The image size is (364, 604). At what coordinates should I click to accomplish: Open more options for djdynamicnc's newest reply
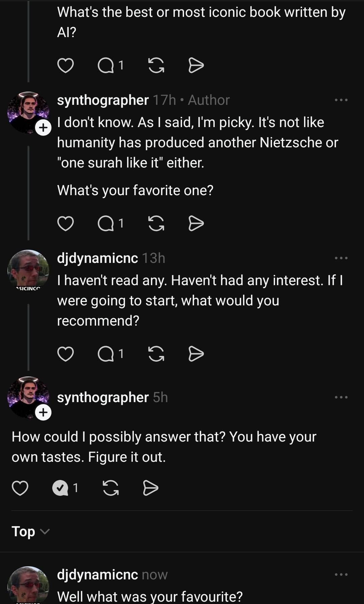tap(341, 574)
